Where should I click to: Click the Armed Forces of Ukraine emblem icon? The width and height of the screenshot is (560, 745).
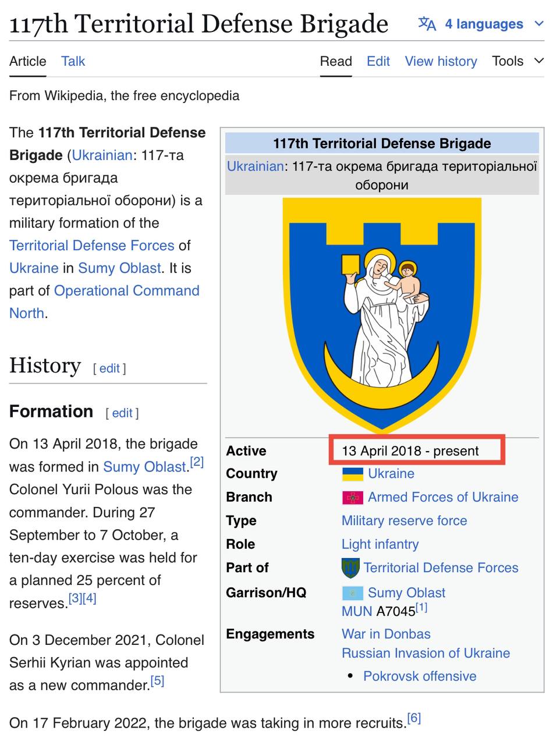[x=352, y=498]
